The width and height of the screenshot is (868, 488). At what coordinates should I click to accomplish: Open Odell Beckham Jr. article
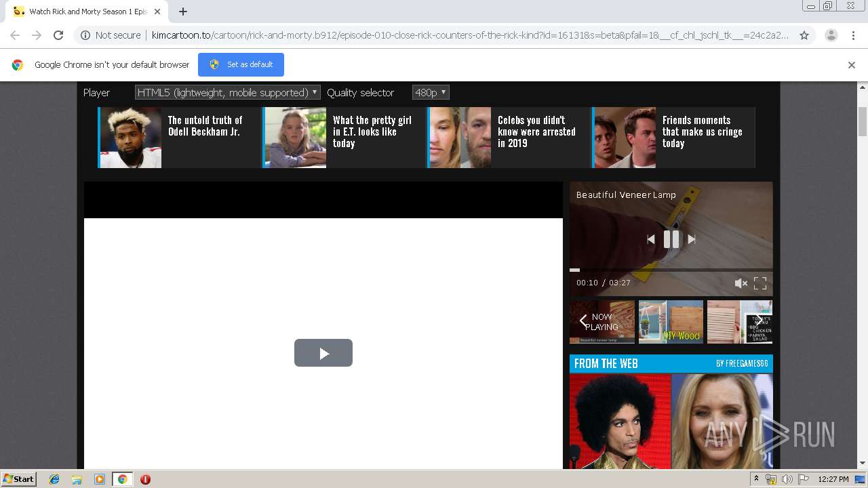tap(205, 126)
